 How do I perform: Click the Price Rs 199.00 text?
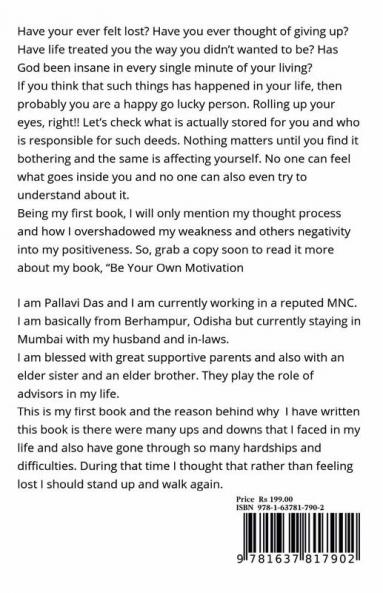pyautogui.click(x=264, y=499)
